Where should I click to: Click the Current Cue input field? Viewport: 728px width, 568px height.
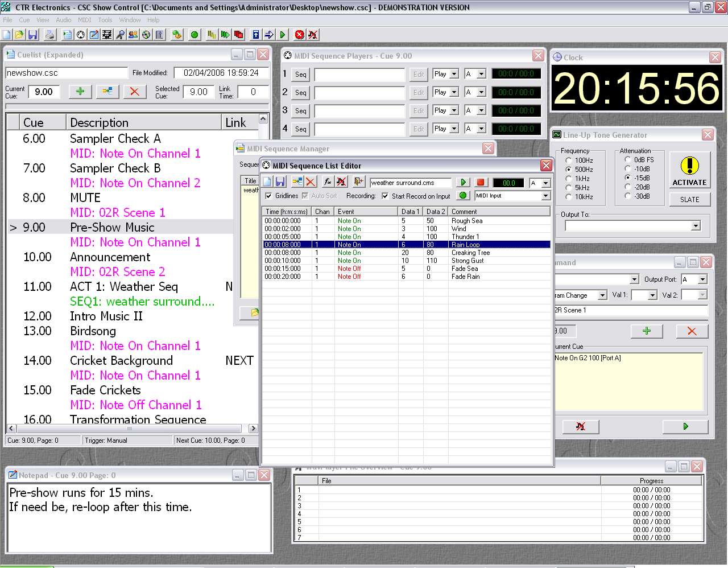(x=44, y=92)
